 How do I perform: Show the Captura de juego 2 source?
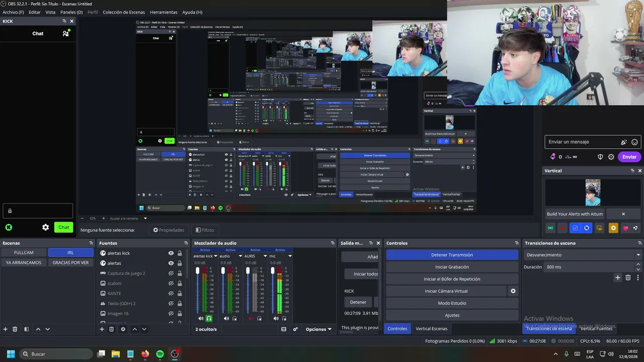(171, 274)
